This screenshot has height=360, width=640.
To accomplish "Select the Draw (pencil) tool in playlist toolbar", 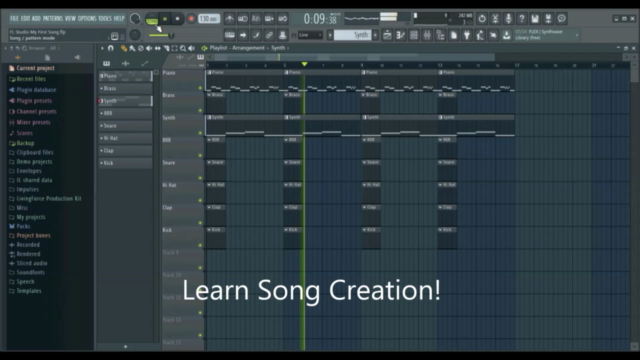I will pyautogui.click(x=124, y=48).
